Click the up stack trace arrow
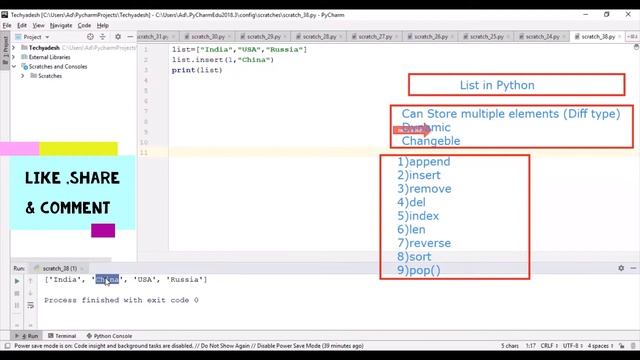The image size is (640, 360). (x=30, y=281)
